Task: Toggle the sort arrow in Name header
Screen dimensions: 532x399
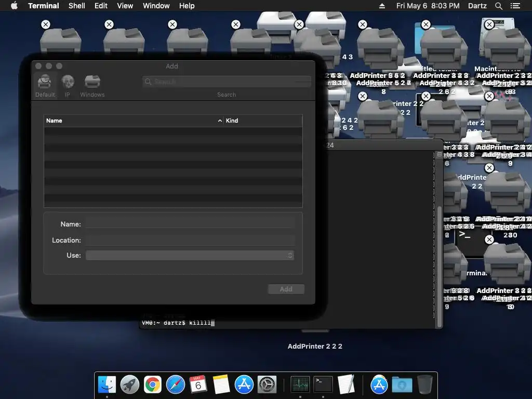Action: (220, 121)
